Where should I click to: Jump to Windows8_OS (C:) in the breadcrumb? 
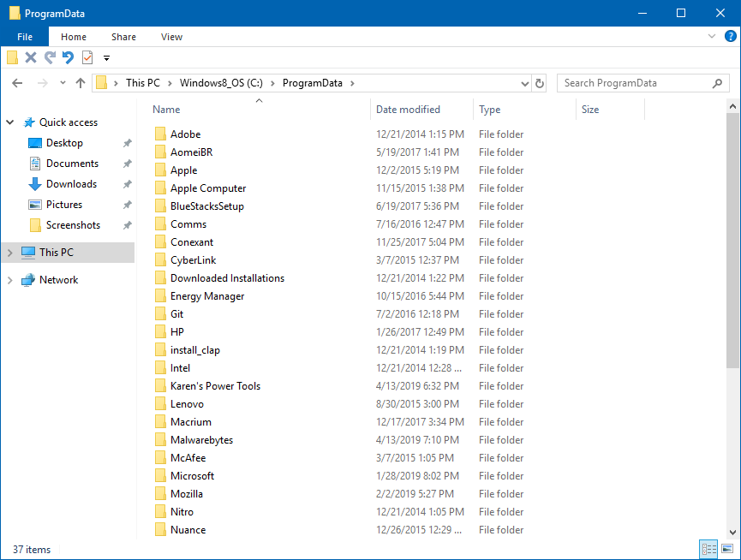(x=221, y=83)
